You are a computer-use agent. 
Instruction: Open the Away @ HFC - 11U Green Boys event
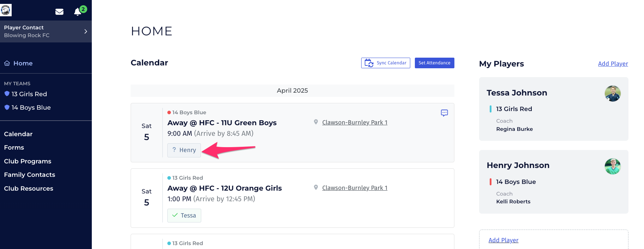[222, 123]
